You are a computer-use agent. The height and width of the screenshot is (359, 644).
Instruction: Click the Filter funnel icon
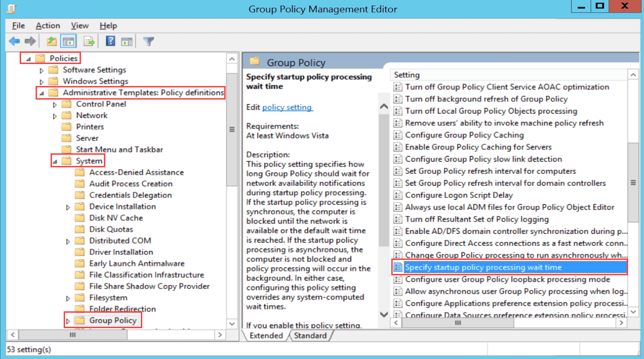click(148, 42)
